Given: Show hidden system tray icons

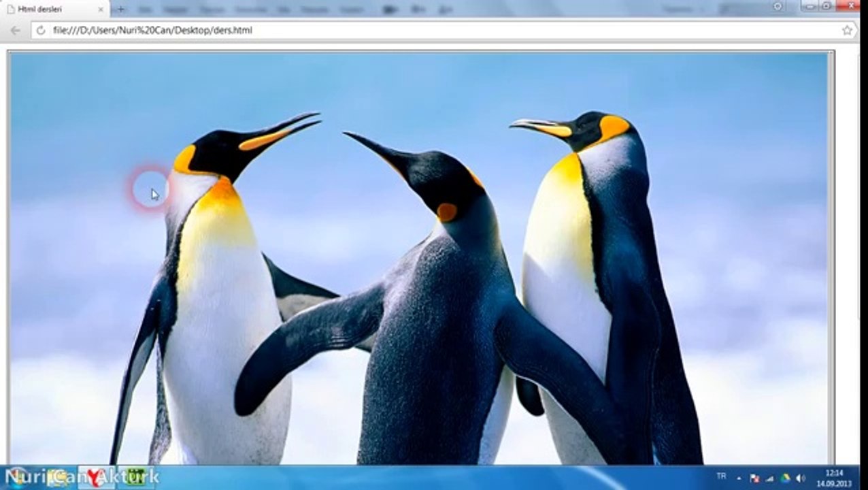Looking at the screenshot, I should (x=739, y=478).
